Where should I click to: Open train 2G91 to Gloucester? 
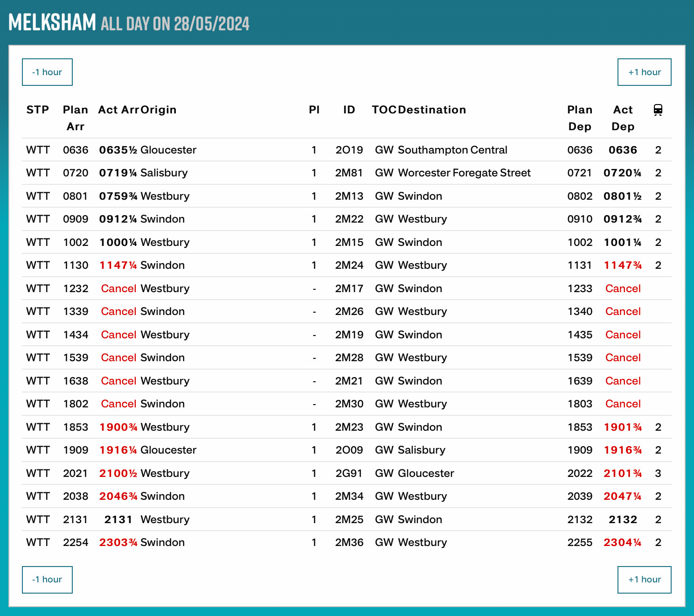coord(349,473)
